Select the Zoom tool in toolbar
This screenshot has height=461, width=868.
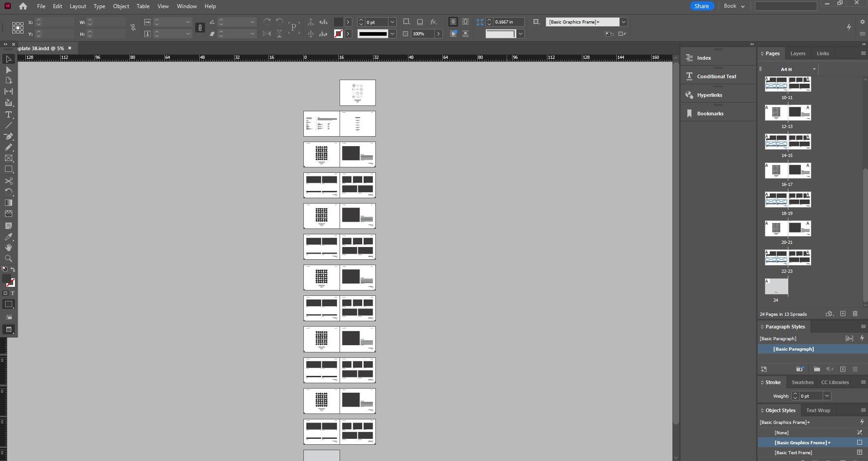[9, 258]
